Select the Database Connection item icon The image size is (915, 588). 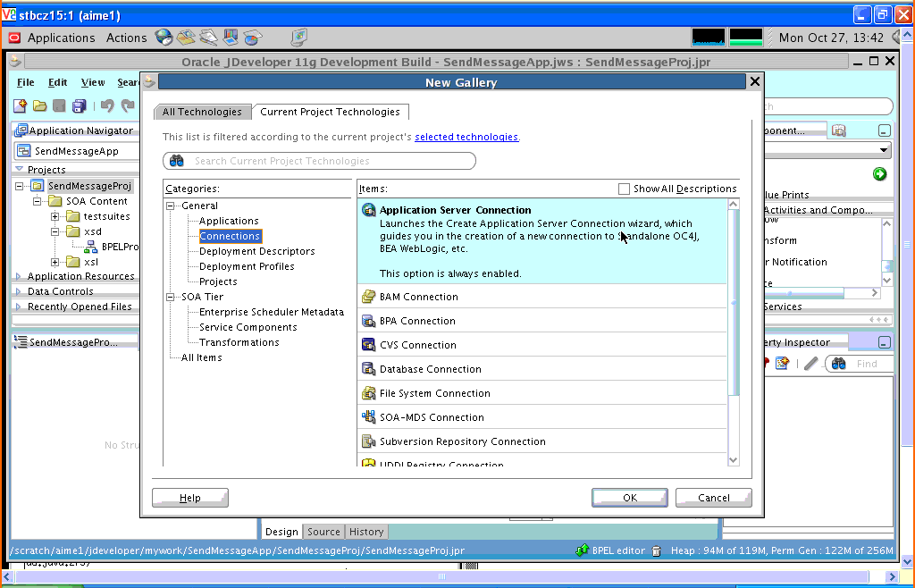(369, 369)
